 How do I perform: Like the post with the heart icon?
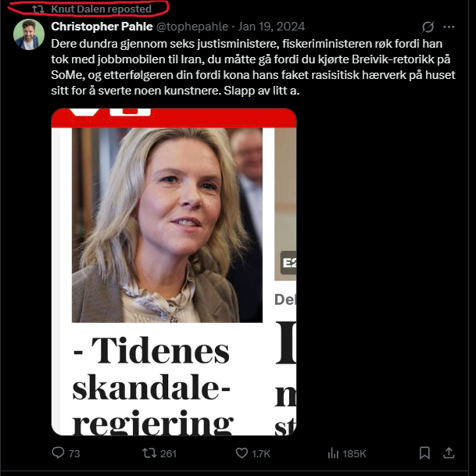pyautogui.click(x=242, y=453)
